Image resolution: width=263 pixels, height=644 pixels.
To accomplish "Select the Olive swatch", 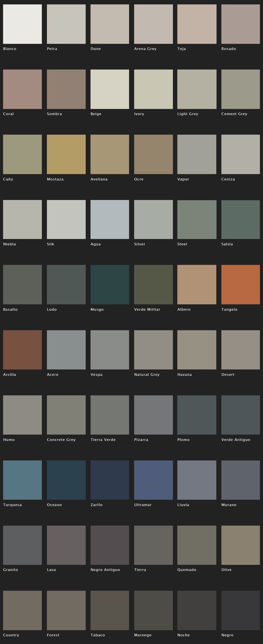I will point(240,545).
